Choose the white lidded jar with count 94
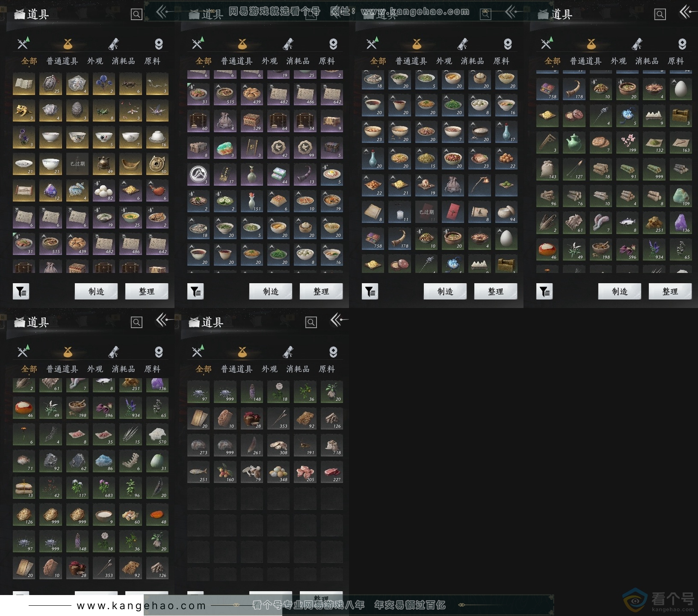This screenshot has width=698, height=616. click(506, 212)
